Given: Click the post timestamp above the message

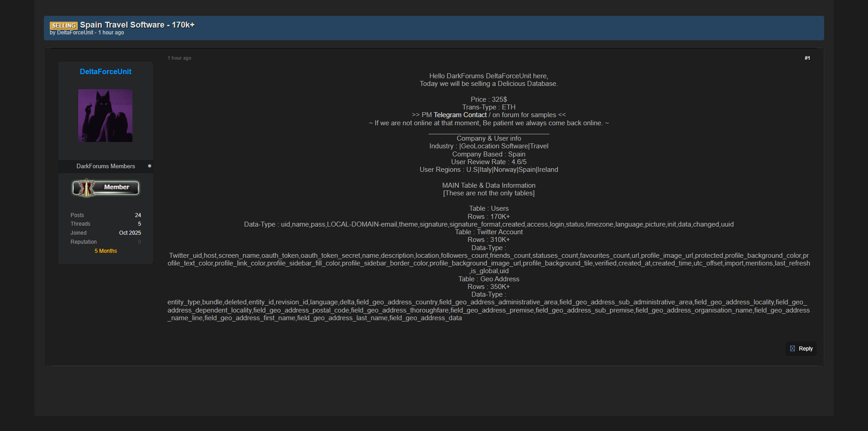Looking at the screenshot, I should pos(179,58).
